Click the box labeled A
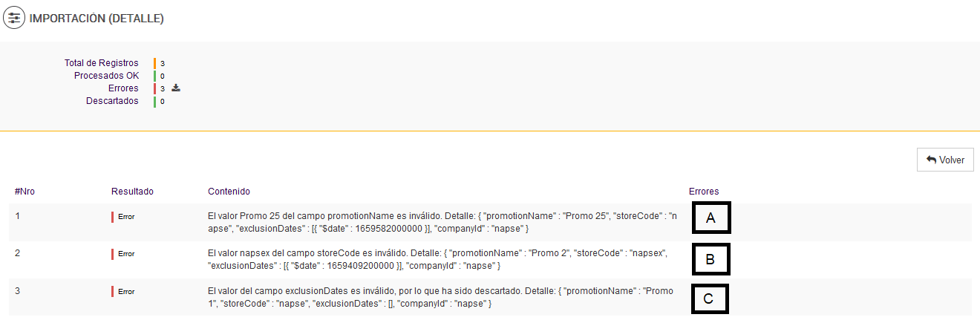This screenshot has height=323, width=980. (710, 218)
